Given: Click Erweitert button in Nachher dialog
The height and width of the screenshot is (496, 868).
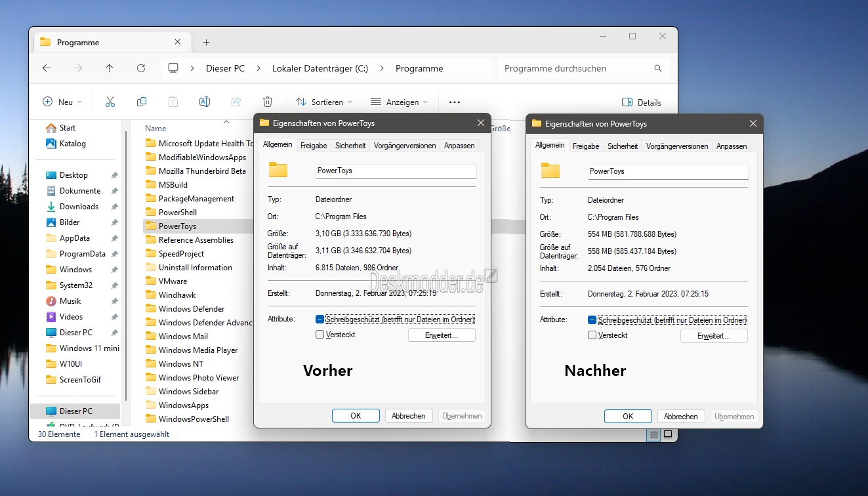Looking at the screenshot, I should (x=714, y=336).
